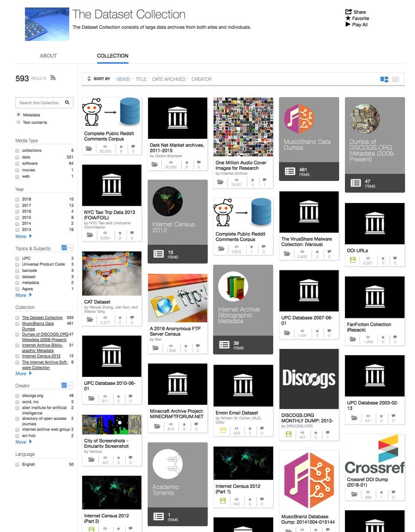The image size is (415, 532).
Task: Click folder icon on CAT Dataset card
Action: point(90,319)
